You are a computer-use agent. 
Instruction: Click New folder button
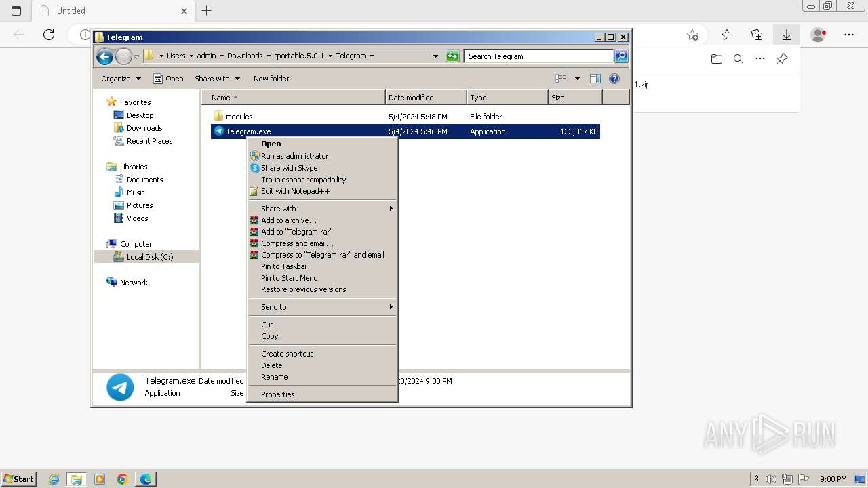(271, 79)
